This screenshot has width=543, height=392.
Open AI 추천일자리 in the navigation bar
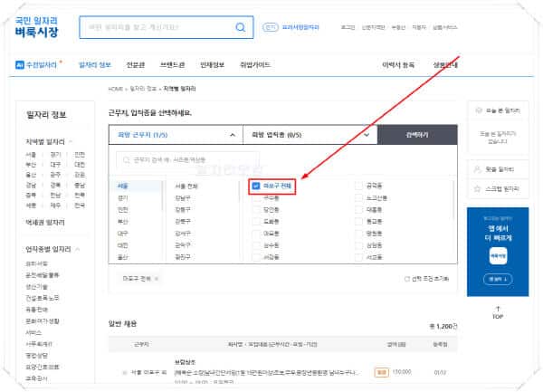point(36,65)
